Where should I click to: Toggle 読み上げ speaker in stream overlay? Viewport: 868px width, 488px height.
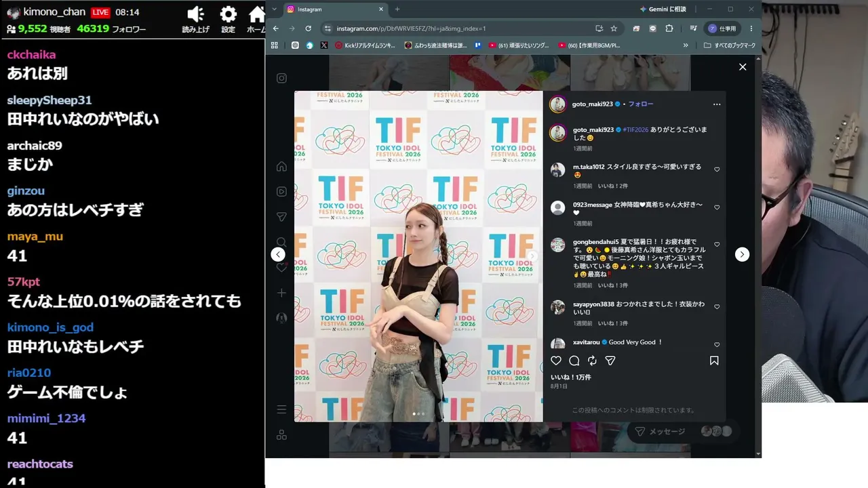click(196, 19)
